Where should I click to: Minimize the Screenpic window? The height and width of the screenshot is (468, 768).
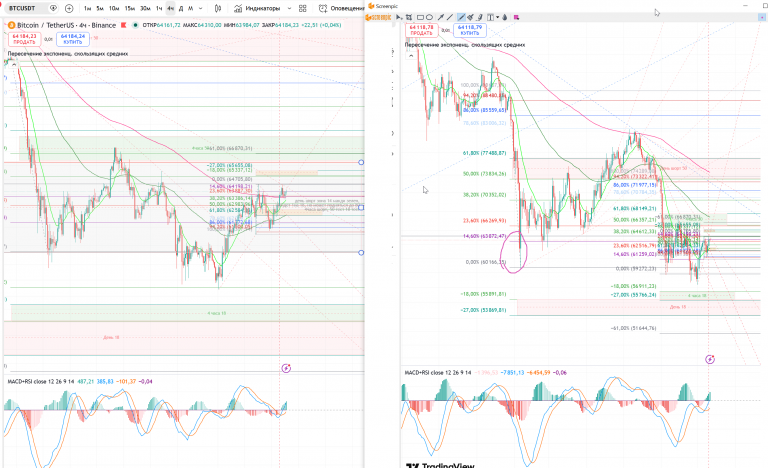746,6
